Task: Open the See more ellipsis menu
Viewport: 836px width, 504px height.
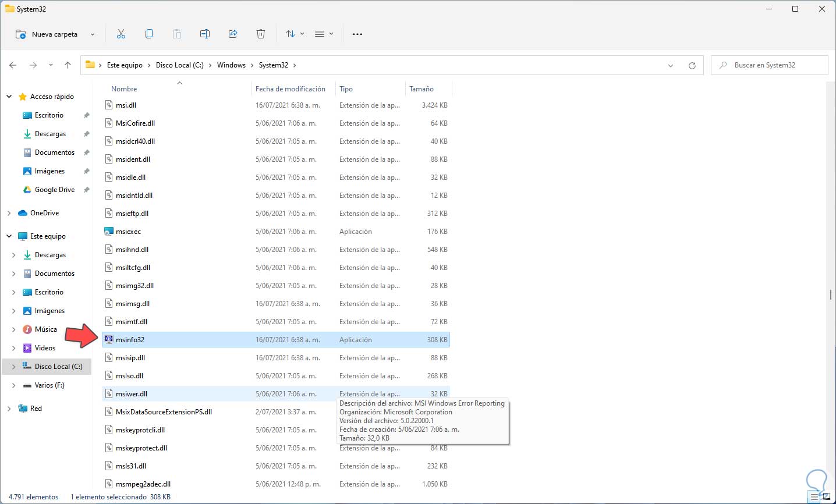Action: tap(357, 34)
